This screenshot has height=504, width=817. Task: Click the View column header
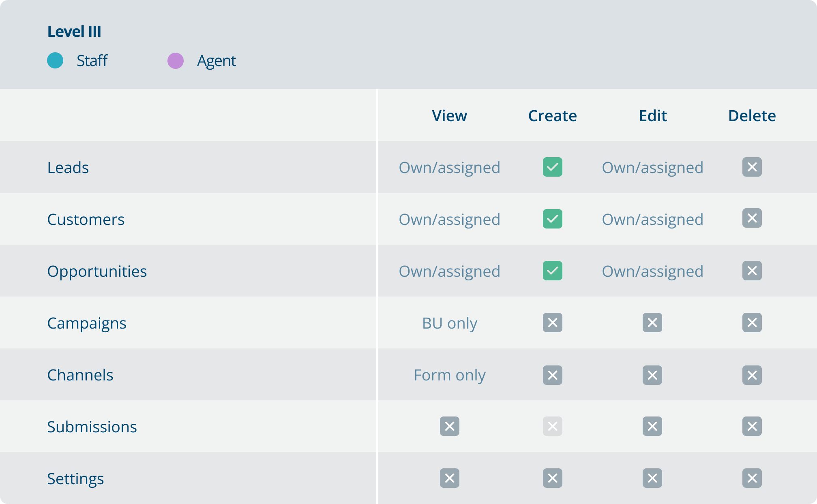(x=449, y=116)
